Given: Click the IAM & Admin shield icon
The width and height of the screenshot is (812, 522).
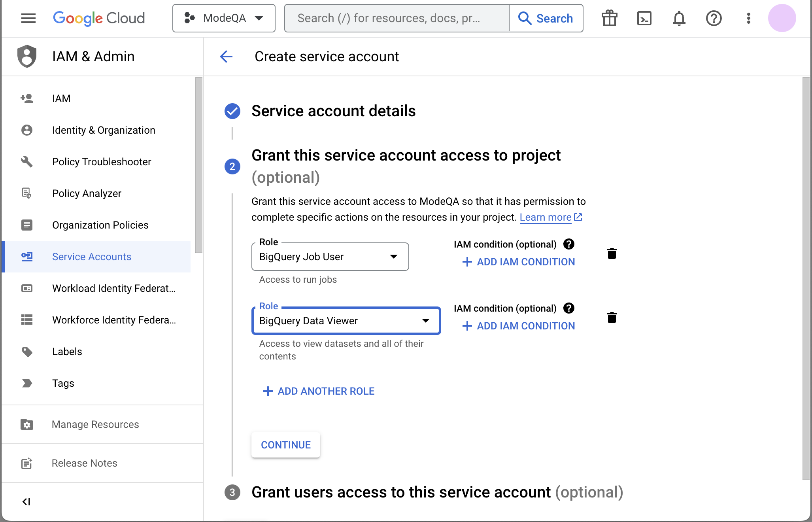Looking at the screenshot, I should coord(26,56).
